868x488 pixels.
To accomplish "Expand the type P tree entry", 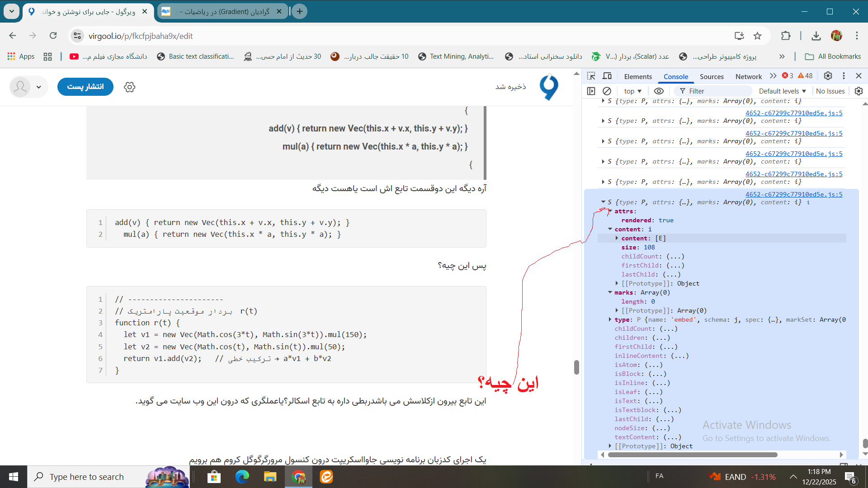I will (610, 319).
